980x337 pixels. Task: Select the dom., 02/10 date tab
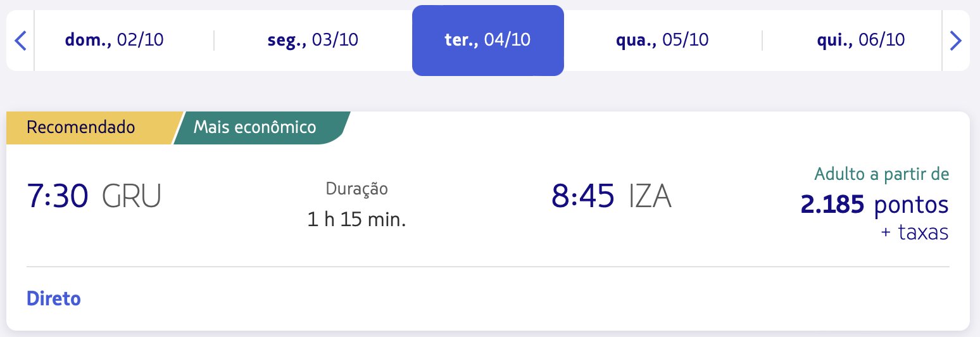coord(115,41)
